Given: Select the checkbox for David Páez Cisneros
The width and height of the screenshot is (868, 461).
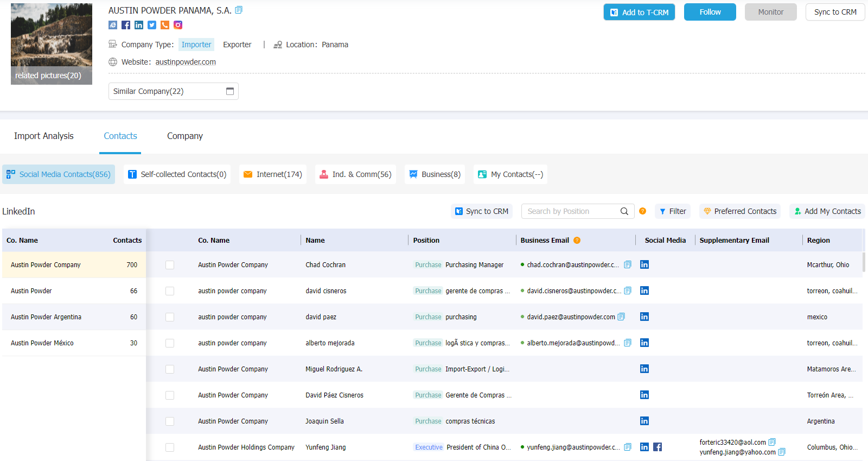Looking at the screenshot, I should click(170, 395).
